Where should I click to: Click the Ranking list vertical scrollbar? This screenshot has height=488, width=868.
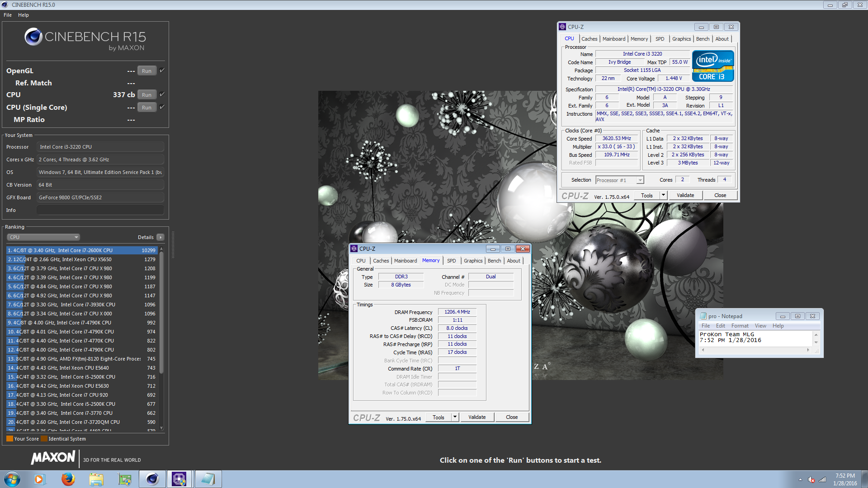point(161,339)
